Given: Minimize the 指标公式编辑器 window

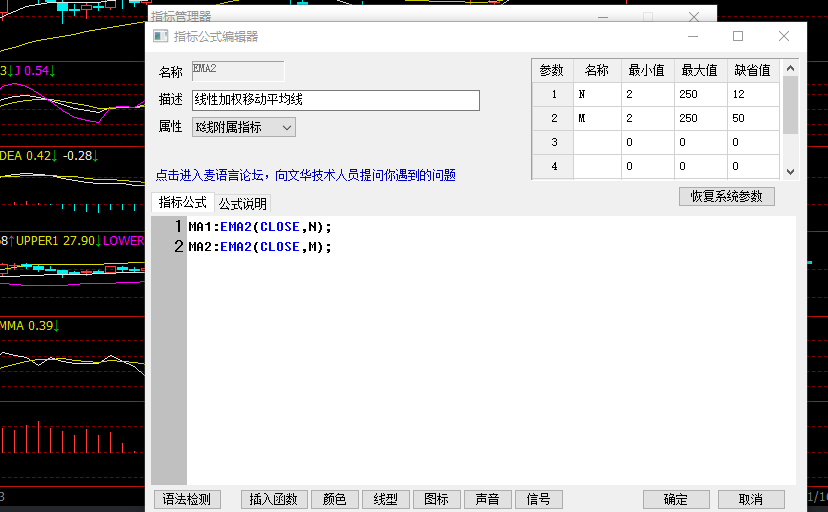Looking at the screenshot, I should (x=693, y=36).
